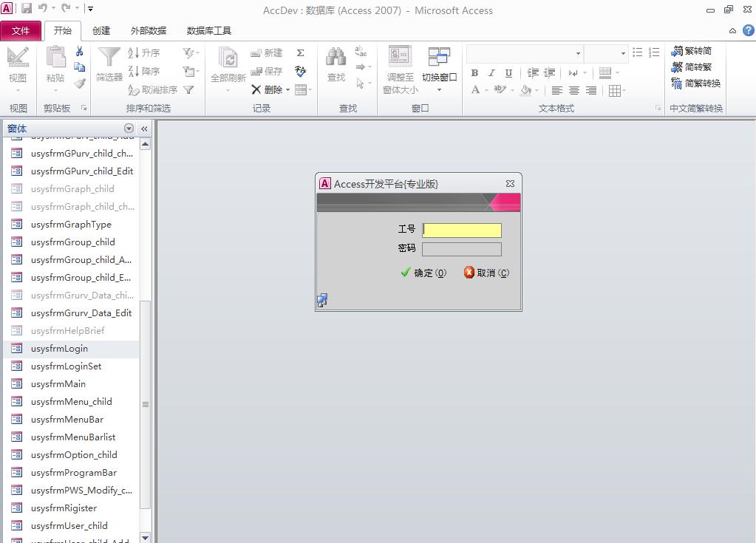Align text right
Screen dimensions: 756x543
(591, 90)
